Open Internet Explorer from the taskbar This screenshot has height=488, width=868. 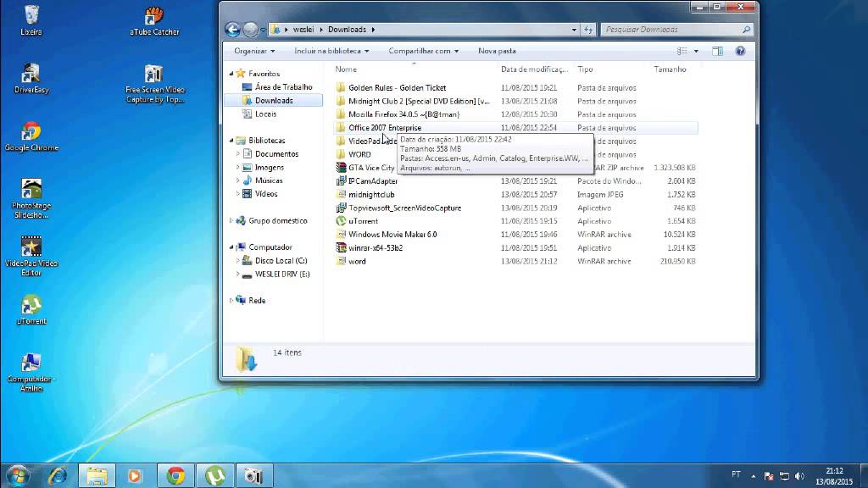click(58, 476)
